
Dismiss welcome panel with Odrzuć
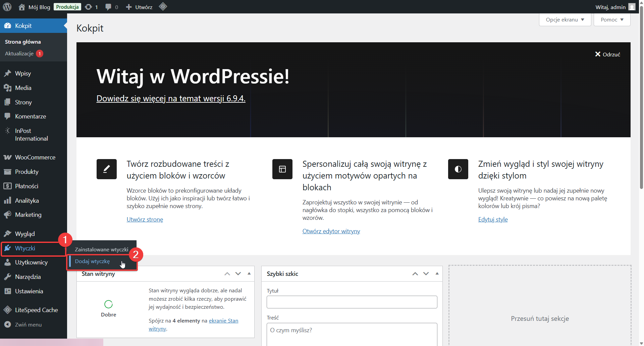[607, 54]
